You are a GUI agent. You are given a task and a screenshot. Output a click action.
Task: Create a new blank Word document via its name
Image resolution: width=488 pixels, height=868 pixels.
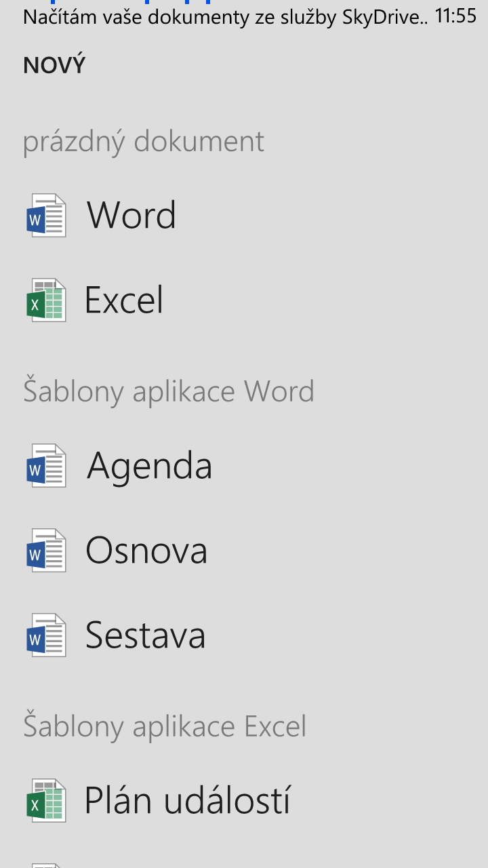pyautogui.click(x=131, y=216)
